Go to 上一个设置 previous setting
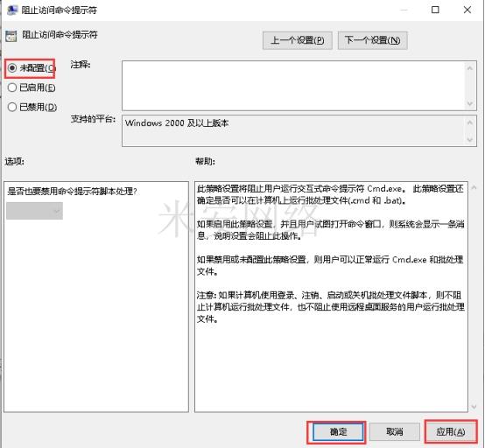 coord(298,40)
